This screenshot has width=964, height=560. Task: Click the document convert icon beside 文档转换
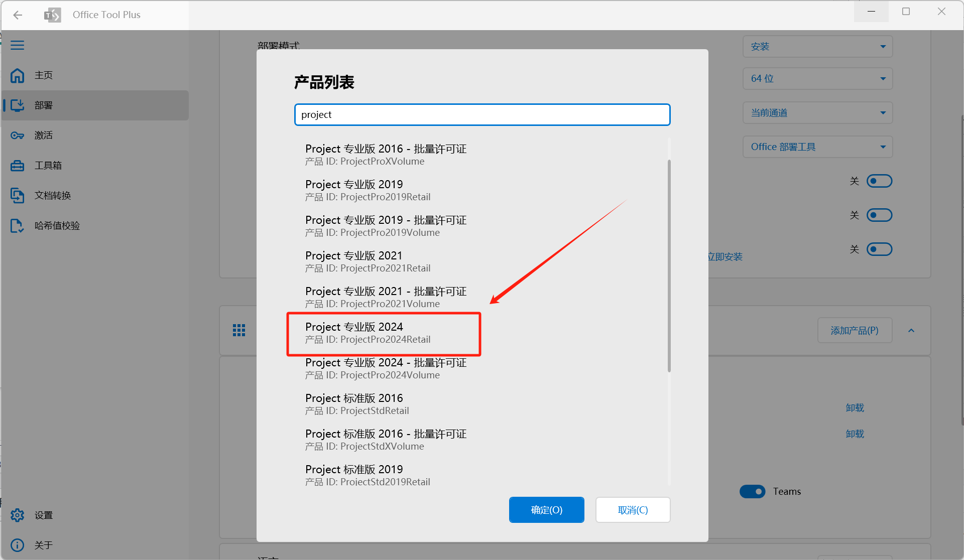coord(18,196)
